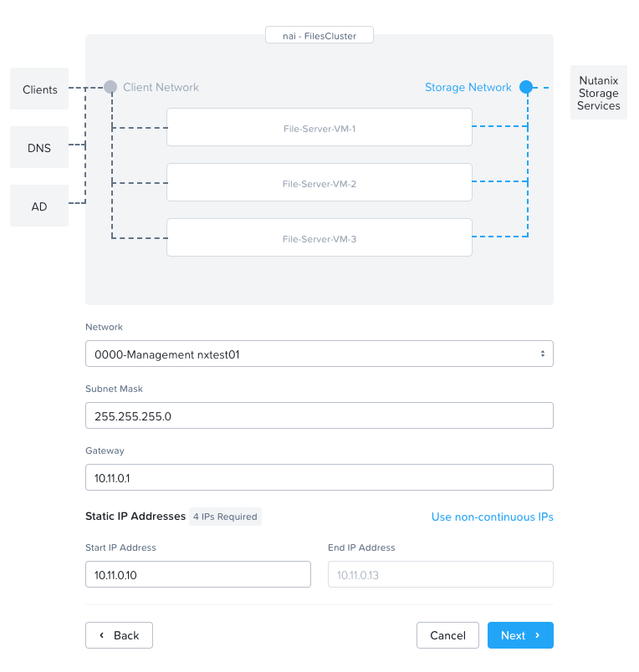Screen dimensions: 639x672
Task: Click the End IP Address field
Action: 441,575
